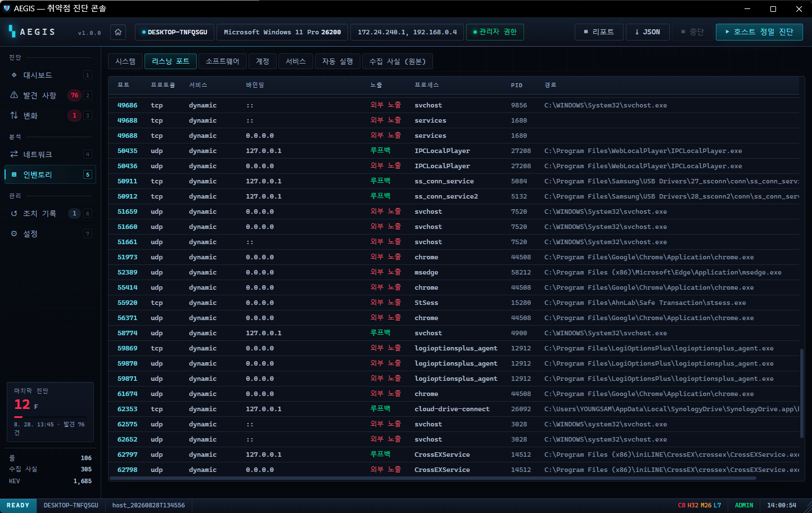
Task: Sort by the 프로세스 column header
Action: tap(427, 85)
